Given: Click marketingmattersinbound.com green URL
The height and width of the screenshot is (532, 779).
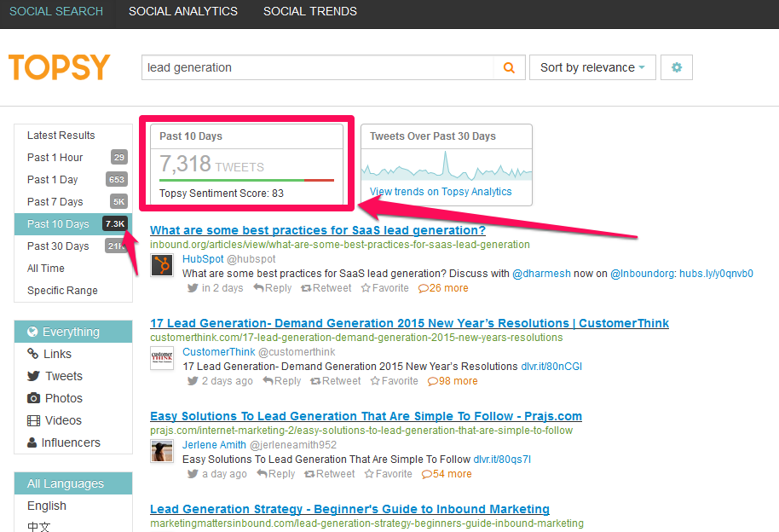Looking at the screenshot, I should point(366,523).
